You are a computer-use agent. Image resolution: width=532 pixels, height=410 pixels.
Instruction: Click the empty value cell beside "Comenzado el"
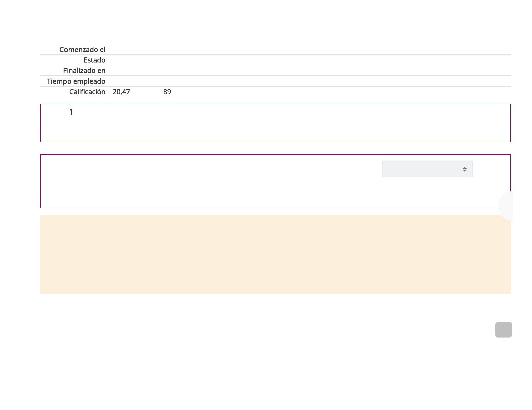[302, 50]
